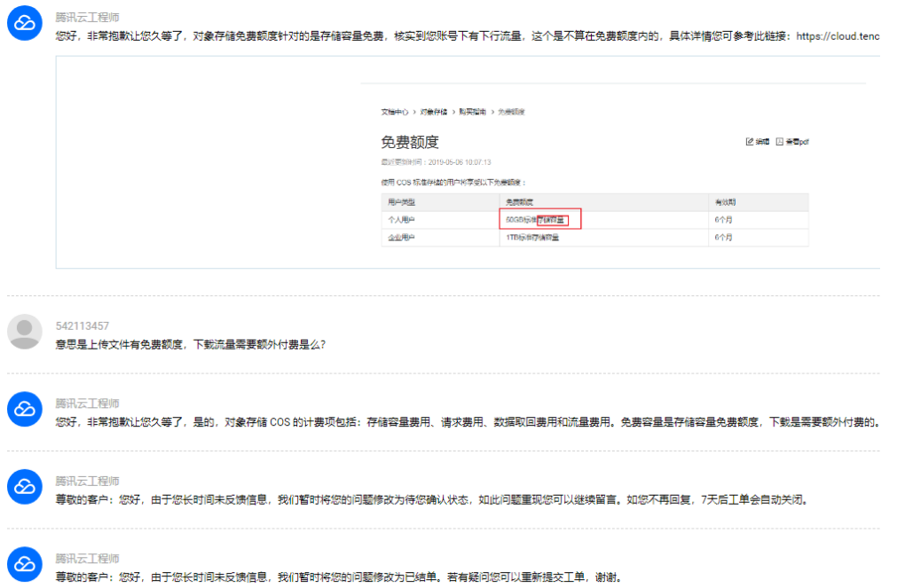Click the 企业用户 table cell
Image resolution: width=897 pixels, height=588 pixels.
[402, 238]
